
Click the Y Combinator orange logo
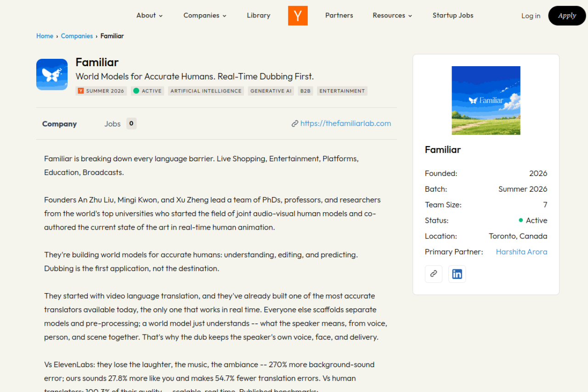pos(298,16)
